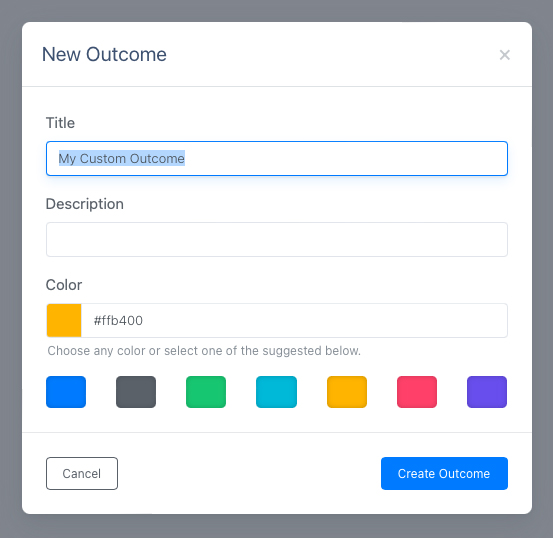This screenshot has width=553, height=538.
Task: Click the Cancel button
Action: tap(82, 473)
